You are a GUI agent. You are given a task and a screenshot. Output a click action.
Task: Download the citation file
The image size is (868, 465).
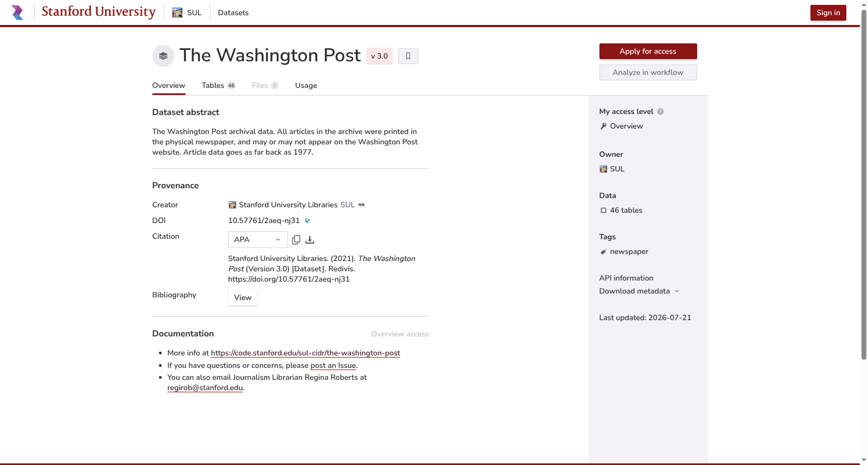point(310,239)
